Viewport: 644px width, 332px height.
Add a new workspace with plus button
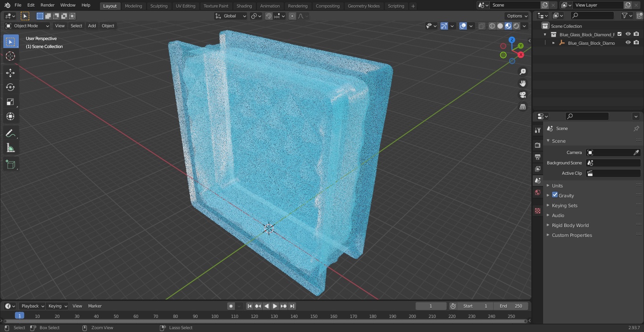pos(413,6)
